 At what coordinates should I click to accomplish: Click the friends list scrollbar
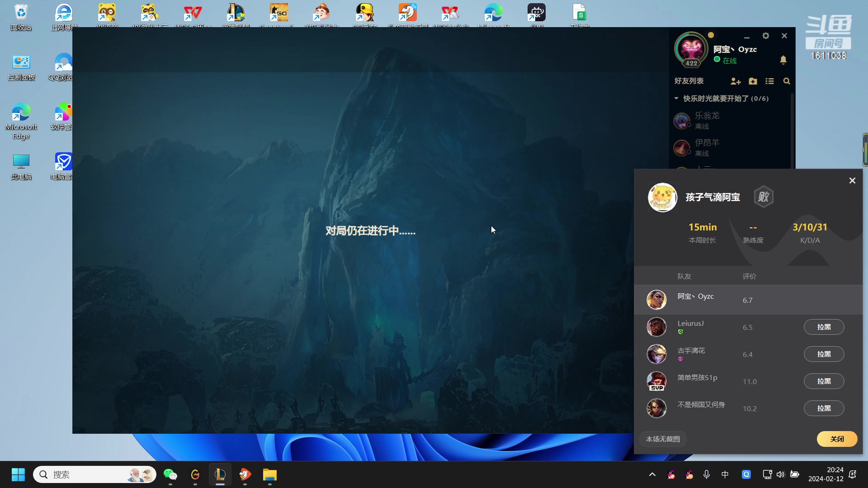tap(792, 131)
